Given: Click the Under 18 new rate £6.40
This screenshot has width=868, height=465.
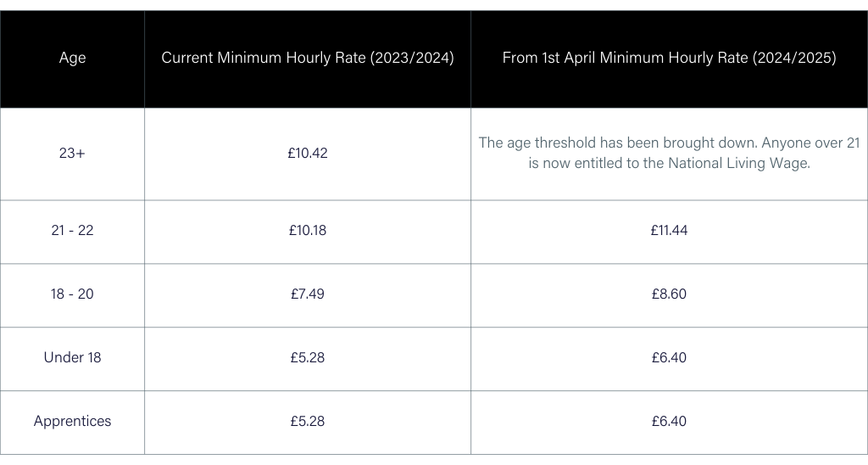Looking at the screenshot, I should click(669, 357).
